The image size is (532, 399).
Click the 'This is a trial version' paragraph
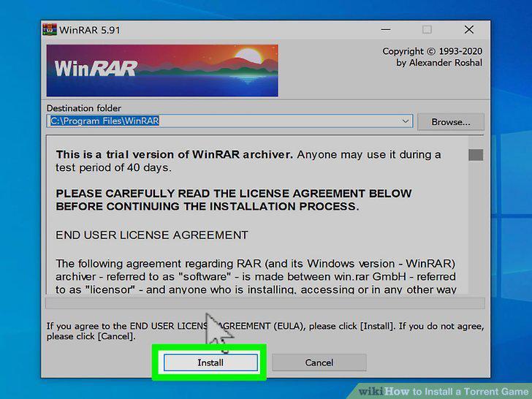248,161
